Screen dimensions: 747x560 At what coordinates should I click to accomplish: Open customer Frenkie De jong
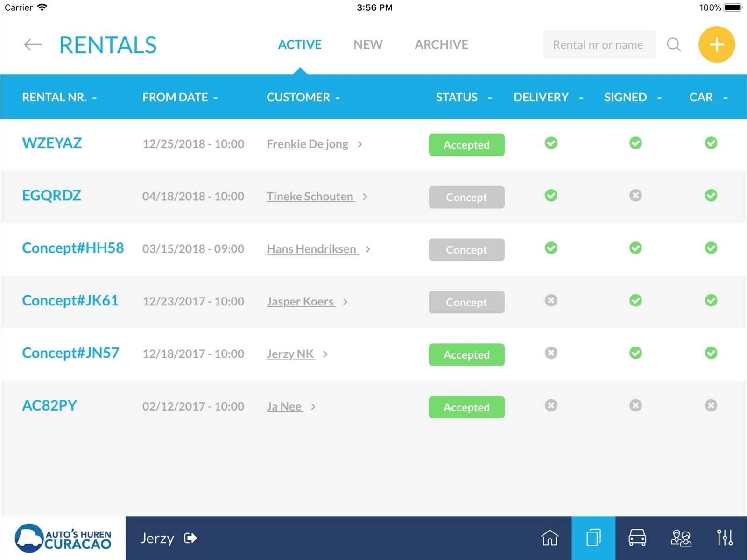point(308,144)
